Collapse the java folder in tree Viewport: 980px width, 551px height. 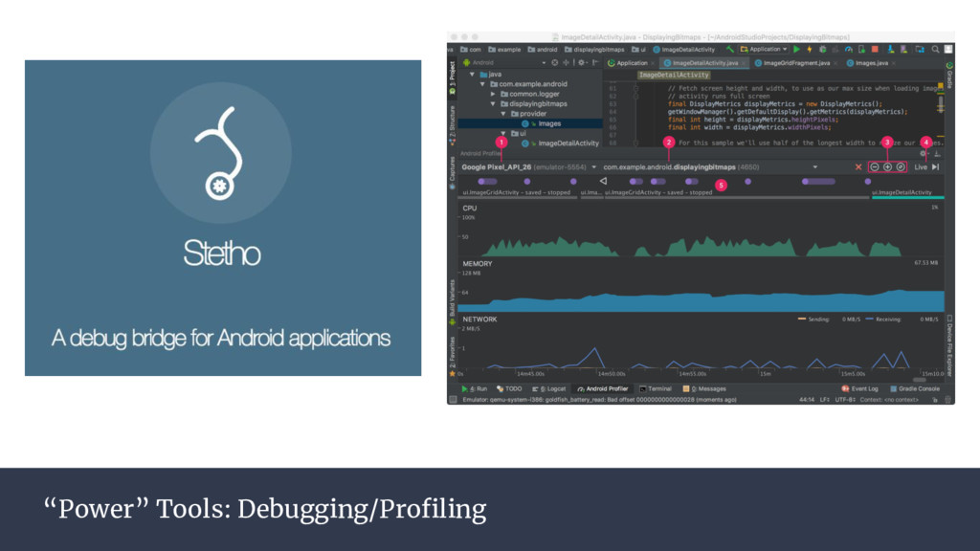473,75
